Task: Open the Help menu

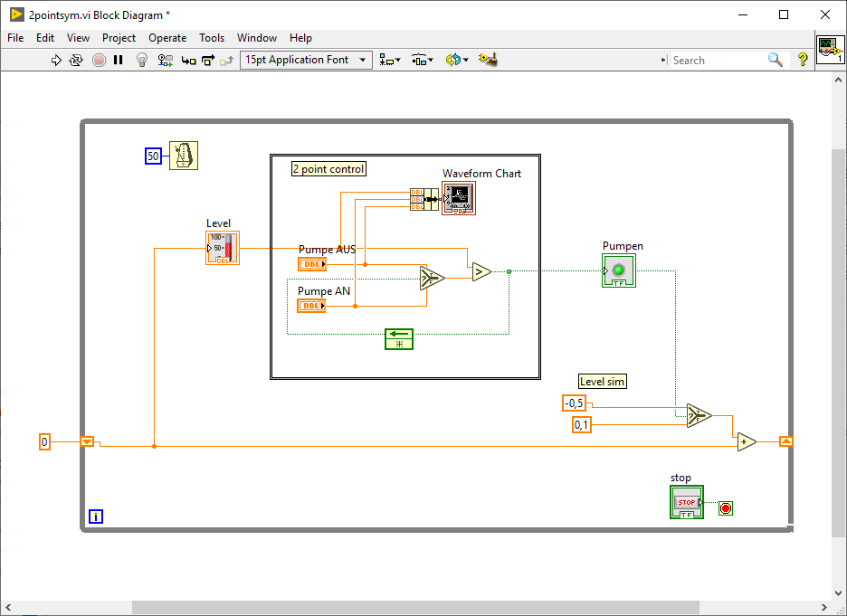Action: (x=300, y=38)
